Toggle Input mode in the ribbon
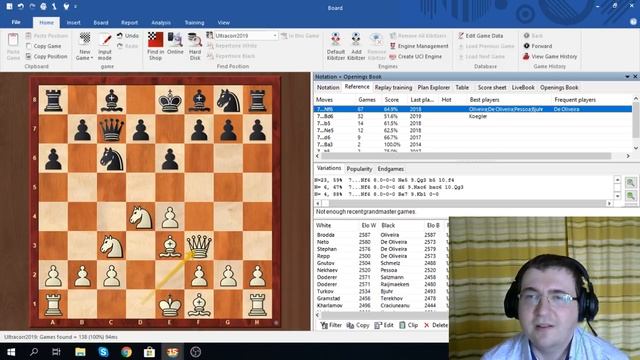The width and height of the screenshot is (640, 360). click(x=104, y=47)
